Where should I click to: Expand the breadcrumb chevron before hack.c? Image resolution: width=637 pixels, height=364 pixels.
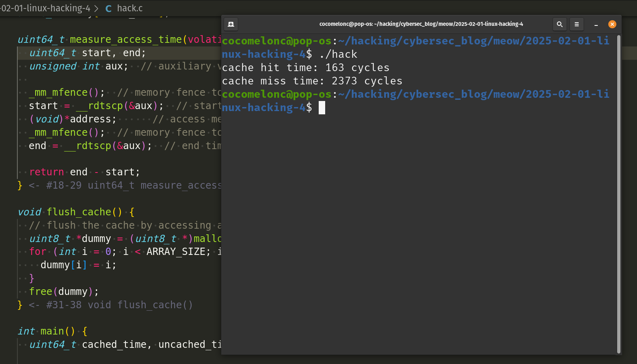click(96, 8)
